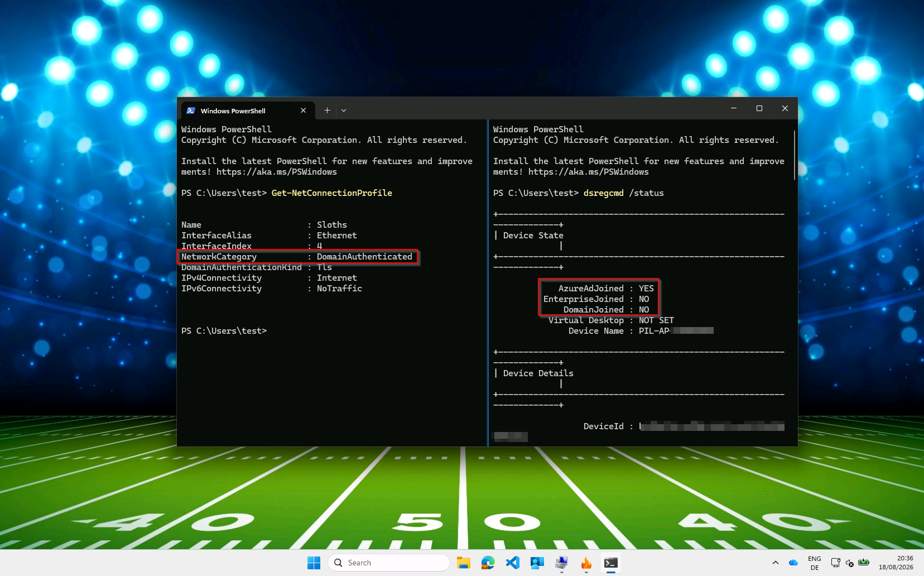
Task: Click DomainAuthenticationKind Tls line
Action: [257, 267]
